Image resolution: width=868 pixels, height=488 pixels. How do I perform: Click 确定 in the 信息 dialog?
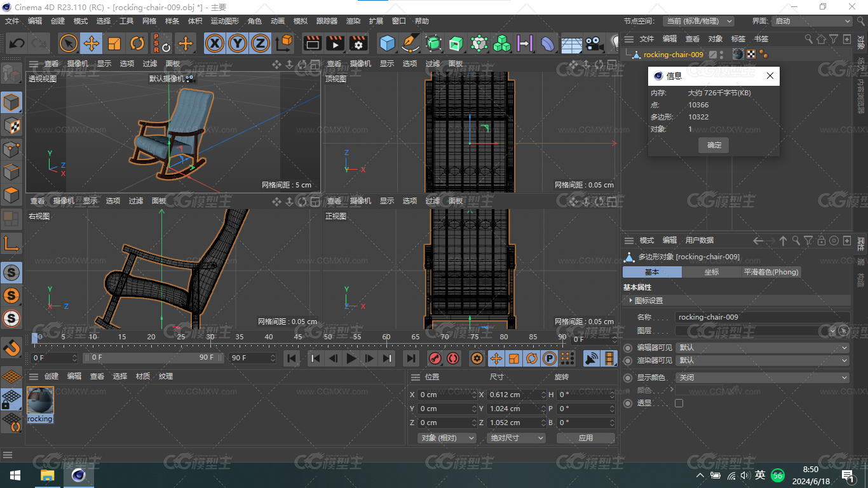click(714, 145)
